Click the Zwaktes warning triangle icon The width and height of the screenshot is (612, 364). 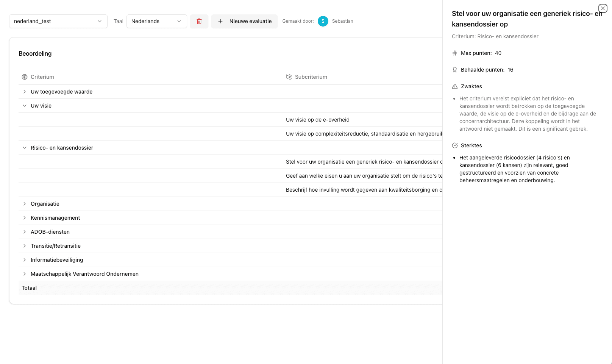click(455, 86)
